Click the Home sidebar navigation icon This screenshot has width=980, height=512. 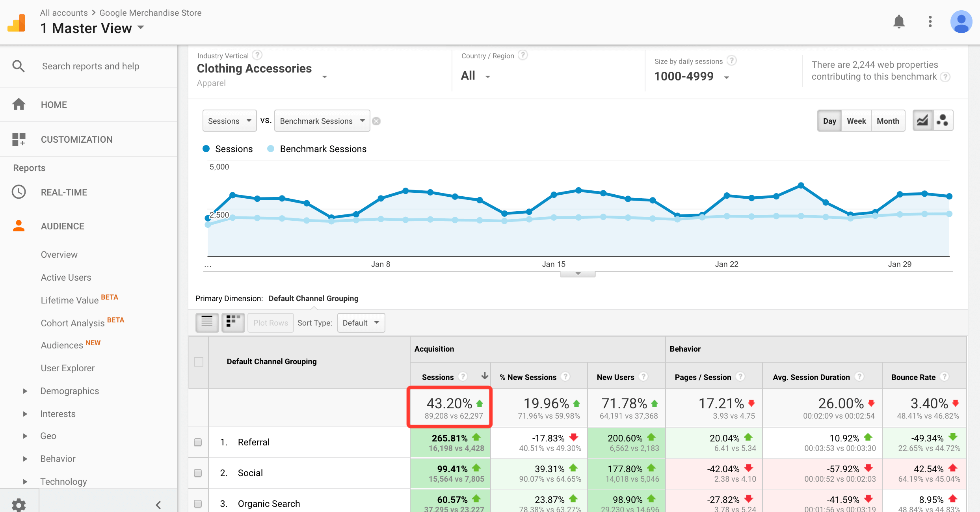tap(18, 104)
